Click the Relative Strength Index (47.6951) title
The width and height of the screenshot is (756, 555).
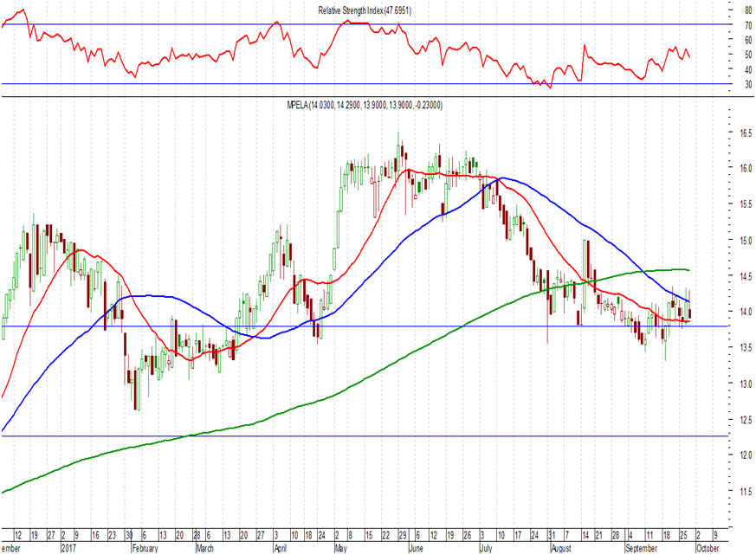click(365, 10)
